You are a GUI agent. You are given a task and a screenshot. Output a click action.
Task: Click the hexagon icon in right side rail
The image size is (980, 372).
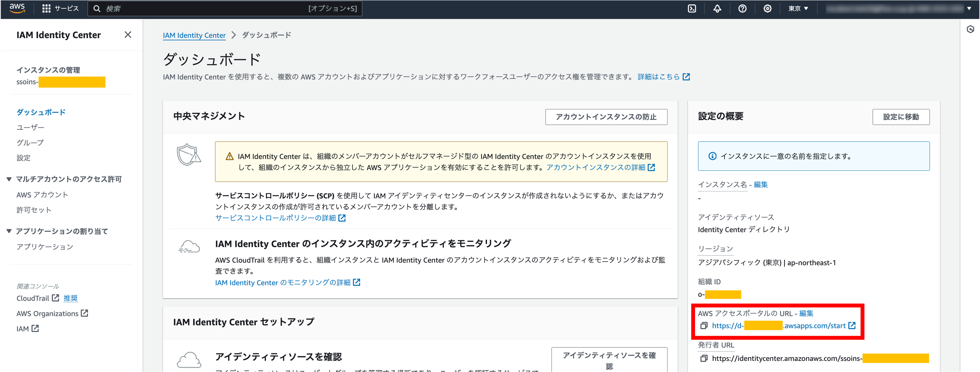pos(970,29)
